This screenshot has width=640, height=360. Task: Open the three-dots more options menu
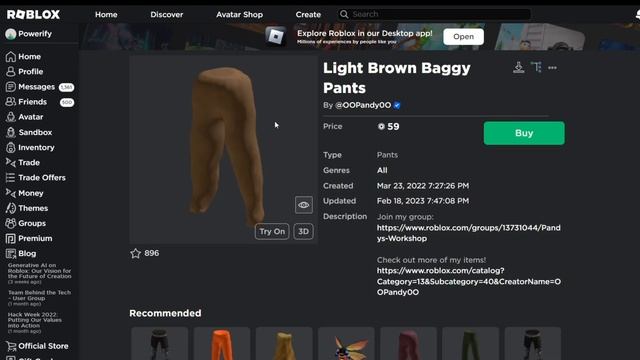[552, 68]
